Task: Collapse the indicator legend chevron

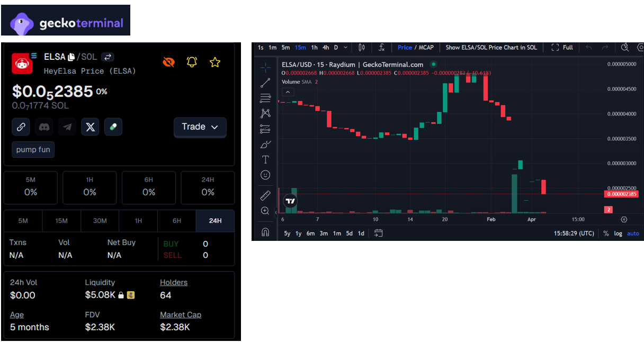Action: point(288,92)
